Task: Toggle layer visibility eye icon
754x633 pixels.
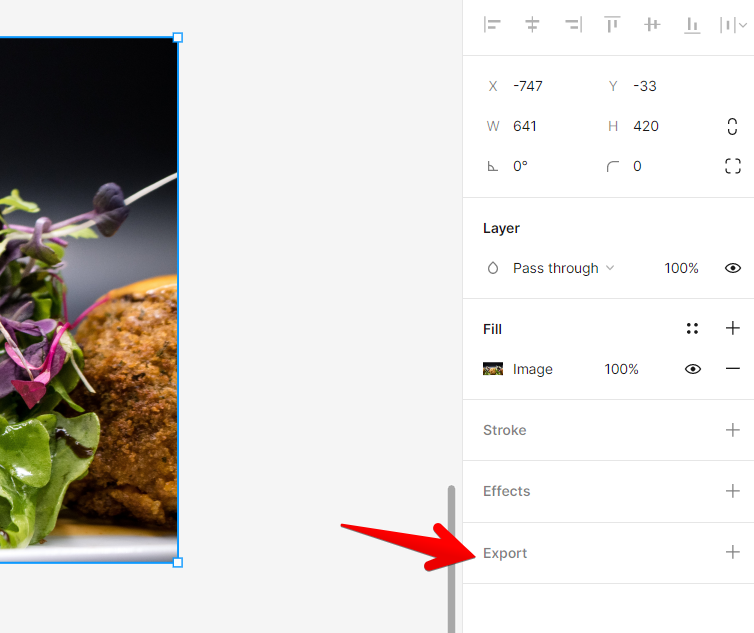Action: point(732,268)
